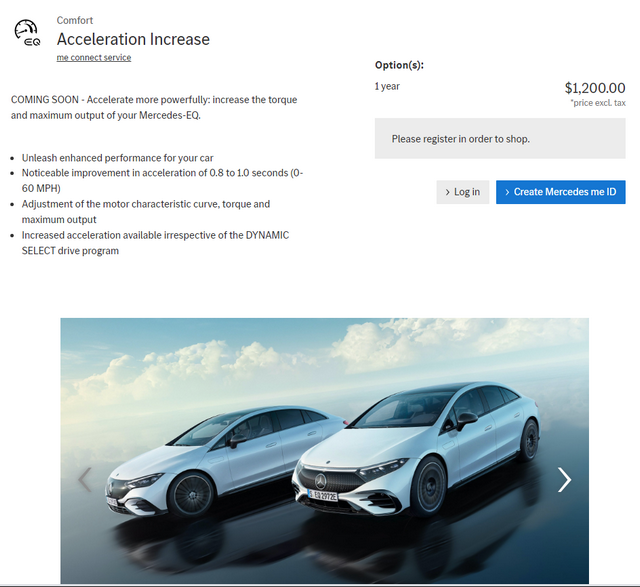The width and height of the screenshot is (640, 587).
Task: Click the 1 year option text
Action: [x=387, y=86]
